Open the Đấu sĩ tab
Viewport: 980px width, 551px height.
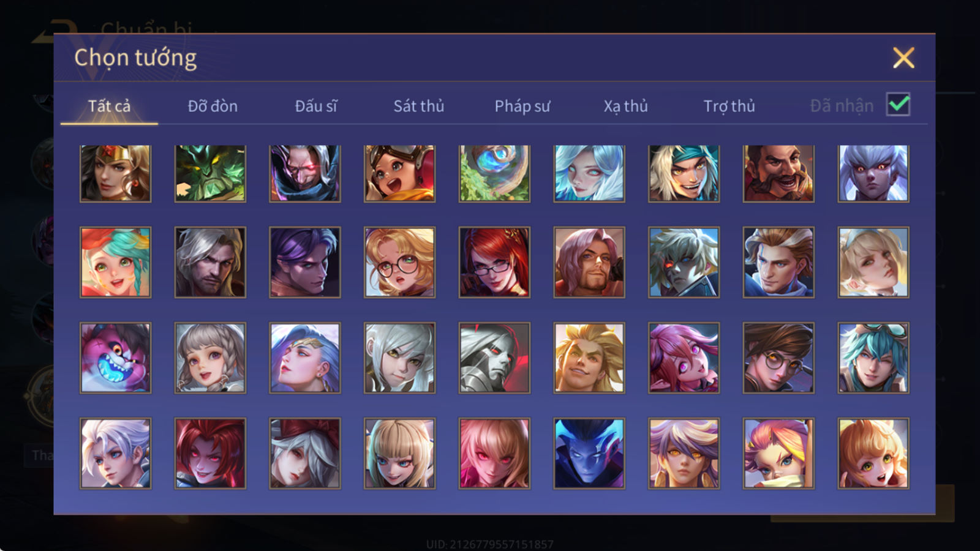coord(316,107)
